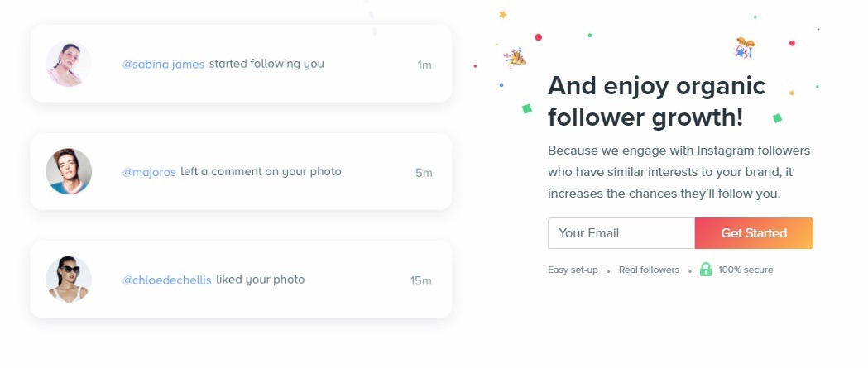Click the party popper emoji icon
The height and width of the screenshot is (368, 868).
515,57
